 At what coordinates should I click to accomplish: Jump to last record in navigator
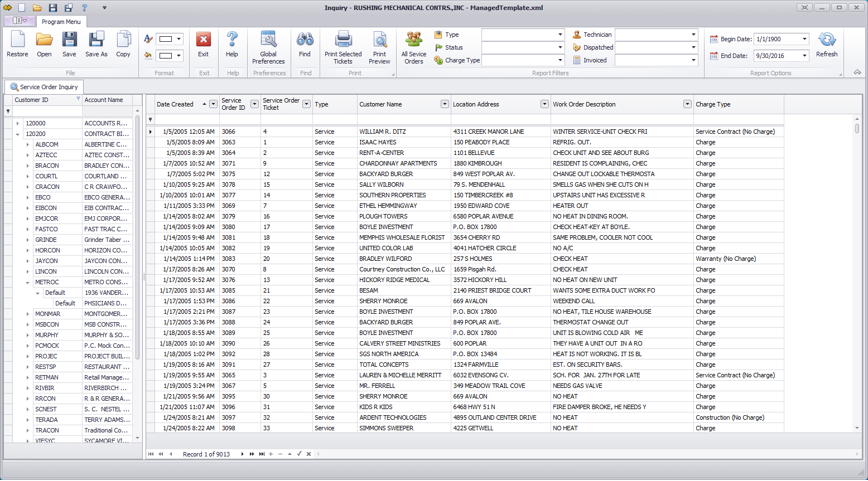(262, 454)
